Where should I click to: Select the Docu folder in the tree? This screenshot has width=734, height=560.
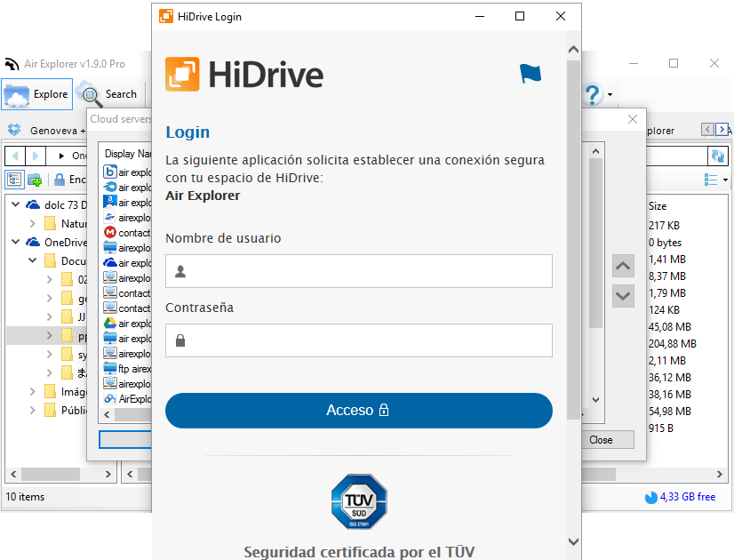coord(65,260)
